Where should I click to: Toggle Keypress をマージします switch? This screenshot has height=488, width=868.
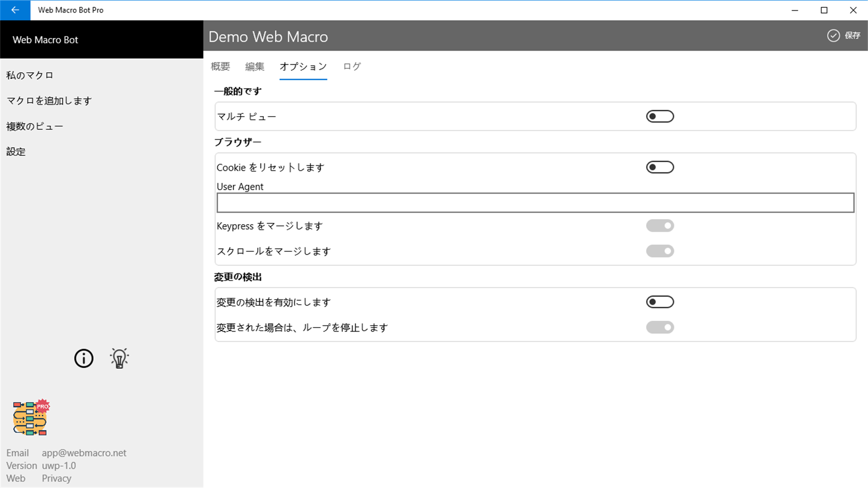coord(660,225)
